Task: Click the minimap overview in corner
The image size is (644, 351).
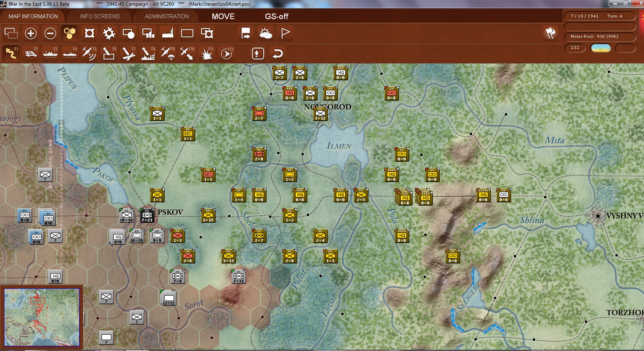Action: coord(42,317)
